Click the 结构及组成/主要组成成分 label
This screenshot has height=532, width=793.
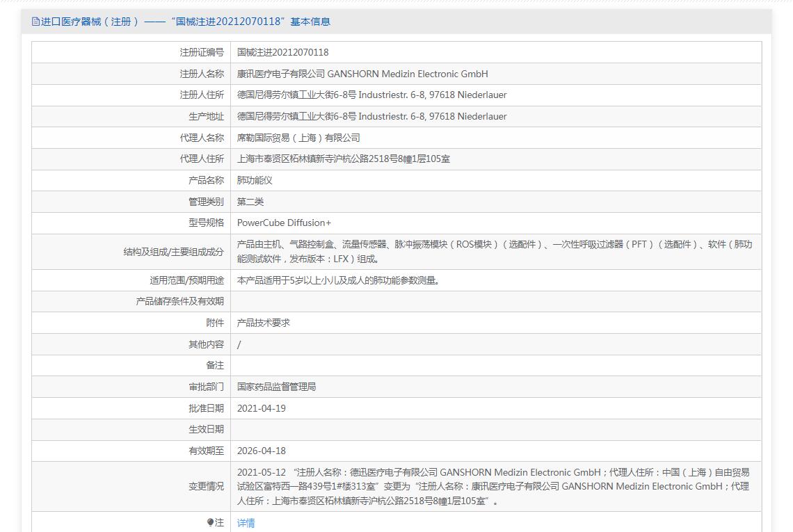pyautogui.click(x=173, y=252)
